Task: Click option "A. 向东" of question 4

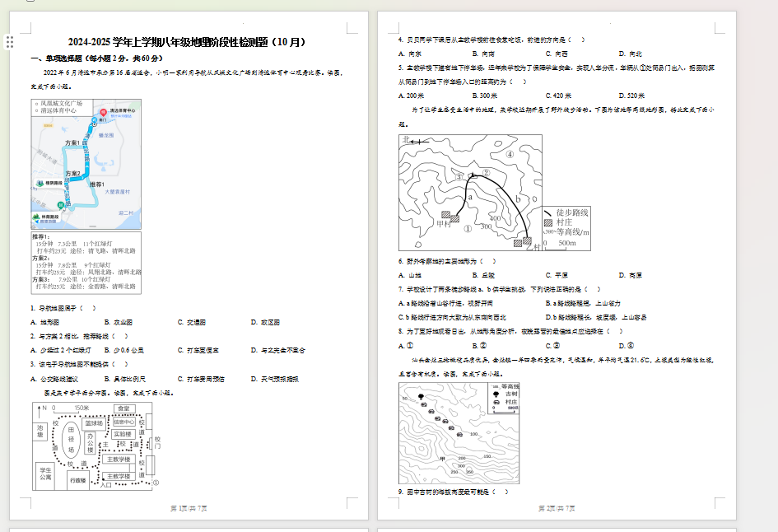Action: pyautogui.click(x=410, y=54)
